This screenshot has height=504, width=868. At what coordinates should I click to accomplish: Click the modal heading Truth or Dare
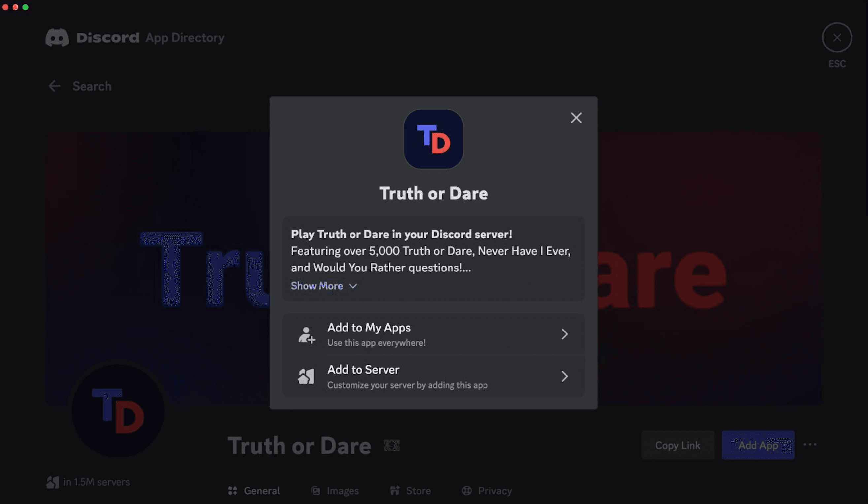[x=433, y=193]
